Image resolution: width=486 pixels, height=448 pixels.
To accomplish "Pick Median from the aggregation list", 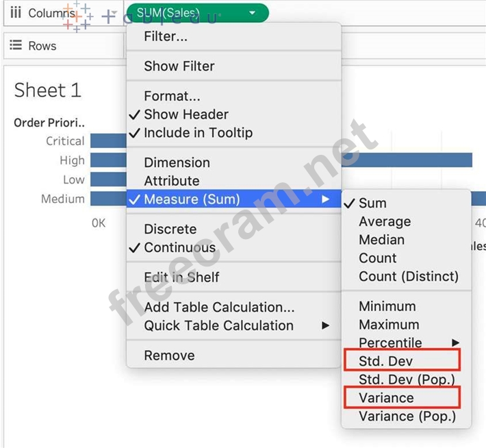I will coord(381,240).
